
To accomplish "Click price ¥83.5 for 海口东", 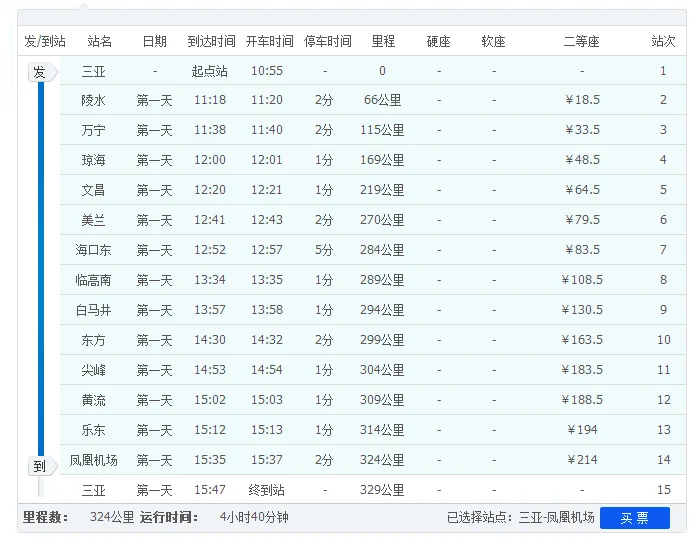I will tap(582, 250).
